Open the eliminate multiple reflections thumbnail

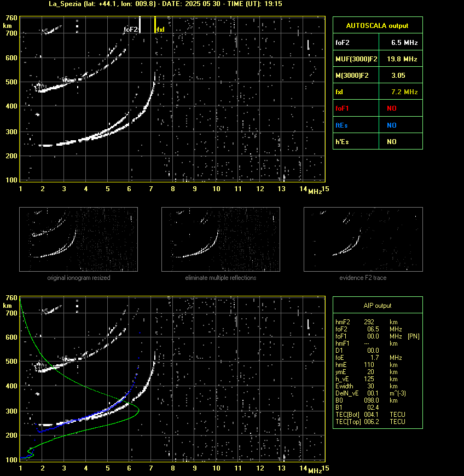[x=221, y=239]
